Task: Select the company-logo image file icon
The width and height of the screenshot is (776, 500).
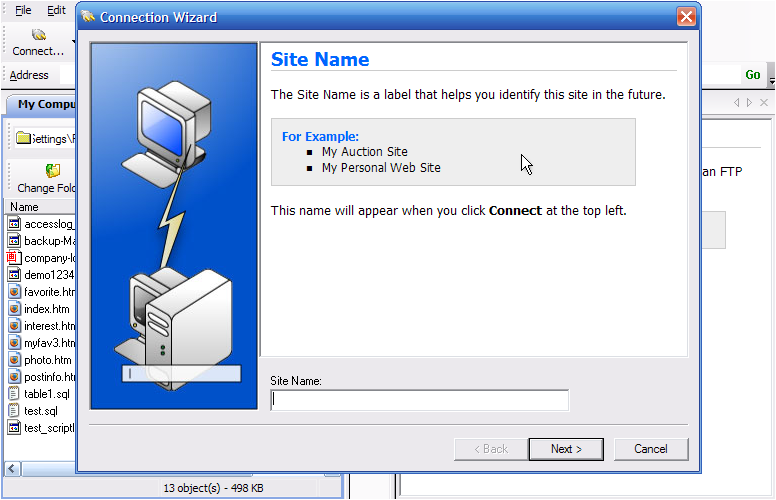Action: (14, 258)
